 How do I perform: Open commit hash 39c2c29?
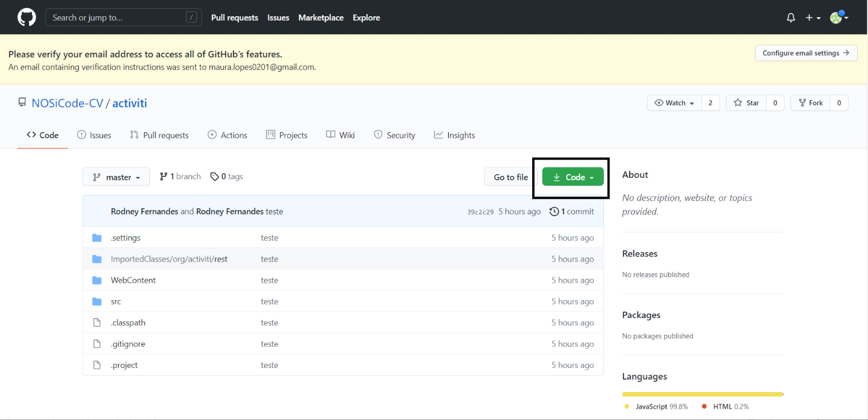pyautogui.click(x=480, y=212)
